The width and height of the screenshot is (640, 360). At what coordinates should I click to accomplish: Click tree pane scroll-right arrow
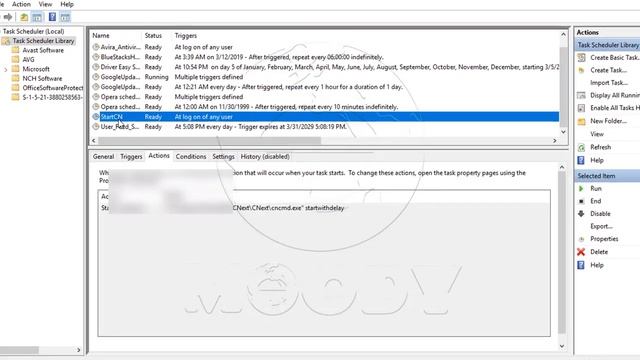click(78, 350)
